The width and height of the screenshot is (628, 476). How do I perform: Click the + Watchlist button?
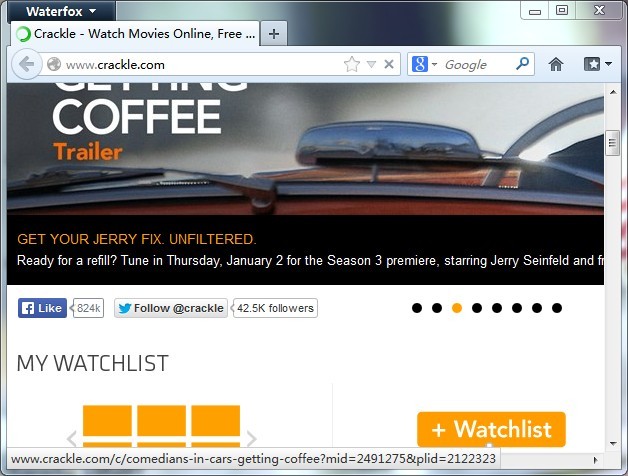[491, 429]
